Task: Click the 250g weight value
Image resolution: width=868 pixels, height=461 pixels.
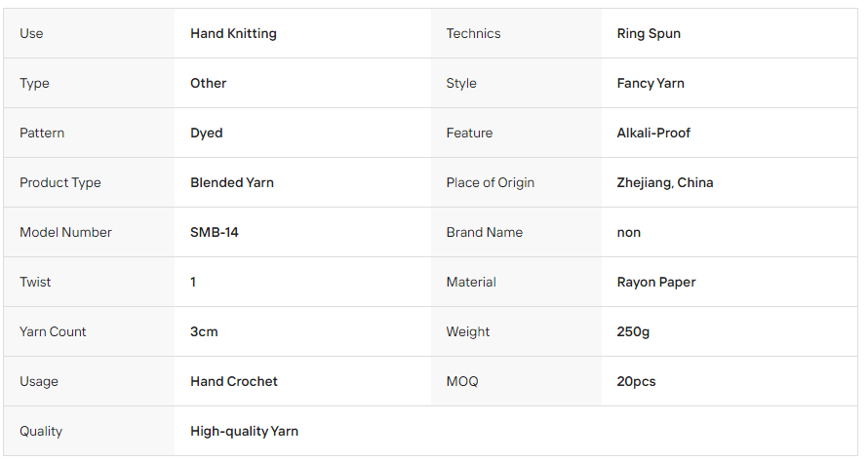Action: (633, 332)
